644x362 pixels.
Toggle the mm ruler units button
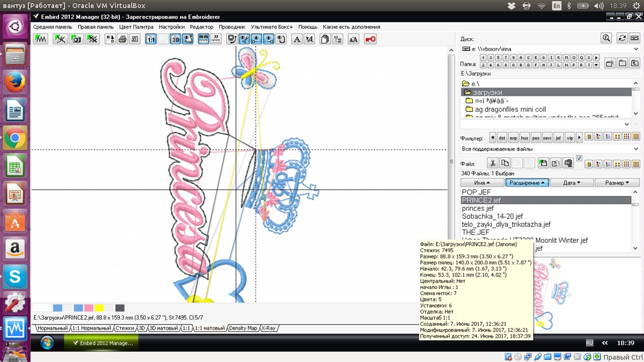pos(204,39)
